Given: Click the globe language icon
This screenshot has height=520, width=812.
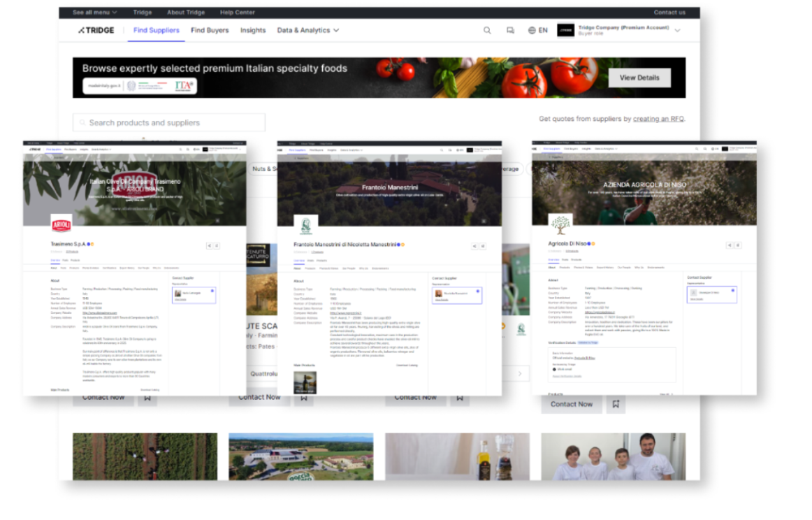Looking at the screenshot, I should [x=532, y=31].
